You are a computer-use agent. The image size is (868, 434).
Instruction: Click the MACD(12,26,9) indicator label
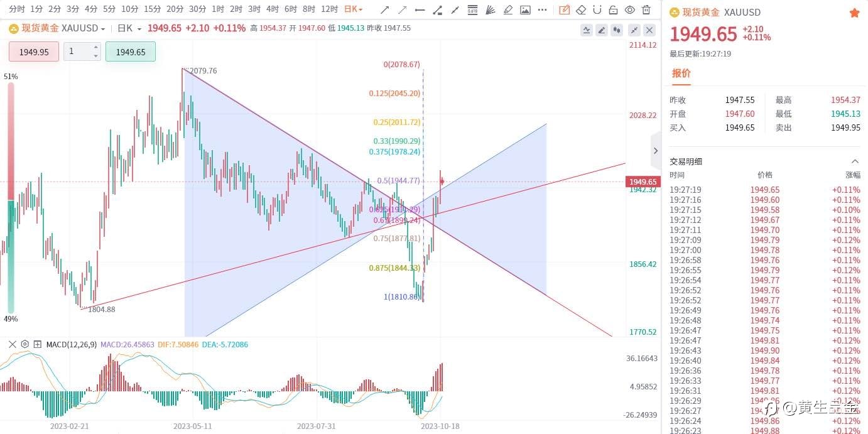[72, 344]
